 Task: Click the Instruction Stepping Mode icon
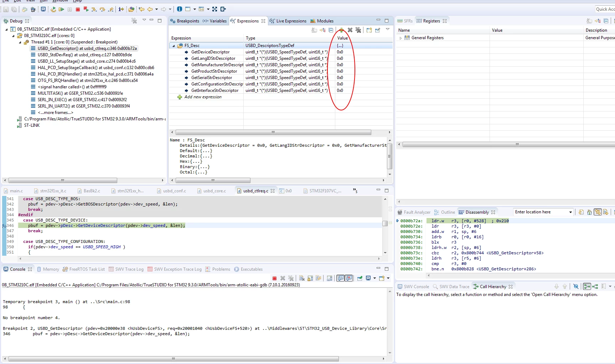click(121, 9)
